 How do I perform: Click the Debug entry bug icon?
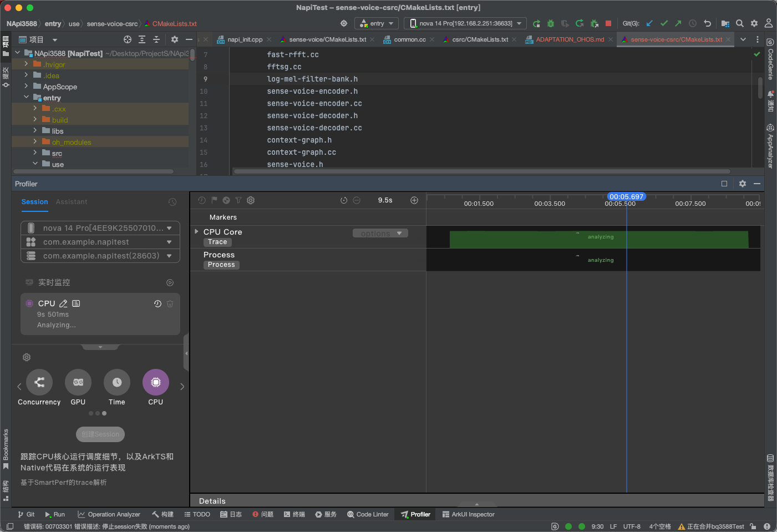[551, 23]
